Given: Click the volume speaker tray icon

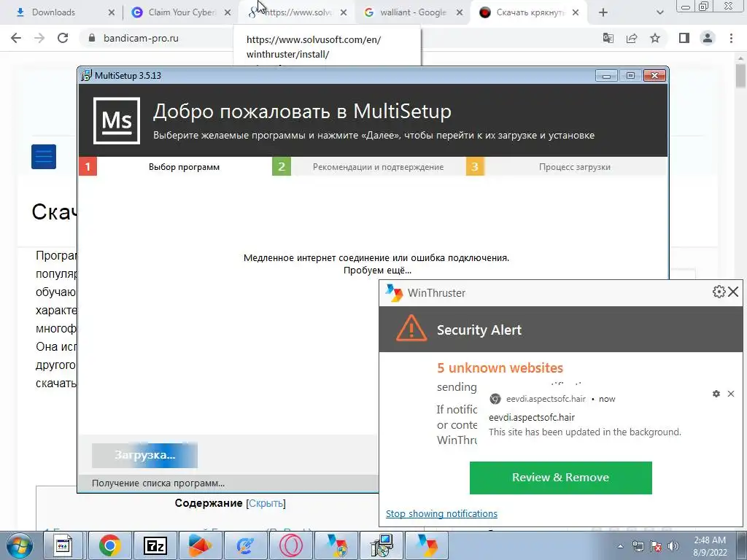Looking at the screenshot, I should (x=673, y=547).
